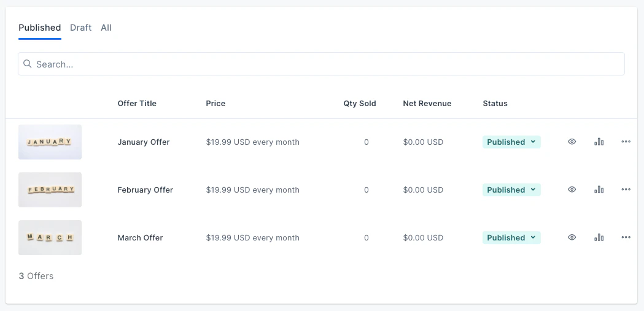
Task: Preview the February Offer with eye icon
Action: pos(572,190)
